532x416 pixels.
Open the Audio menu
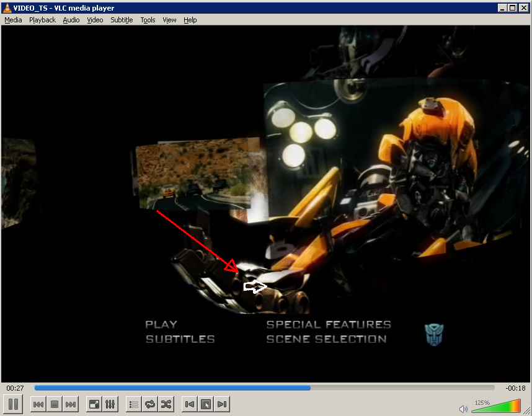71,20
